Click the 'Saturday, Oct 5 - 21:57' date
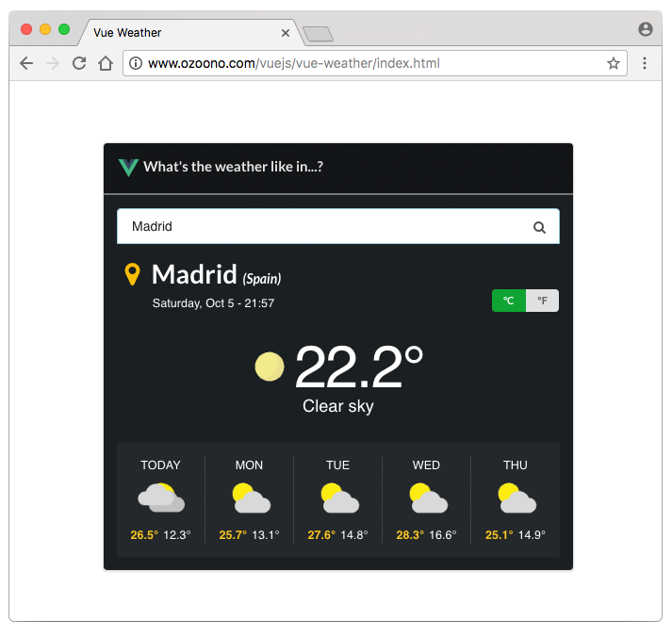The image size is (672, 636). tap(213, 303)
